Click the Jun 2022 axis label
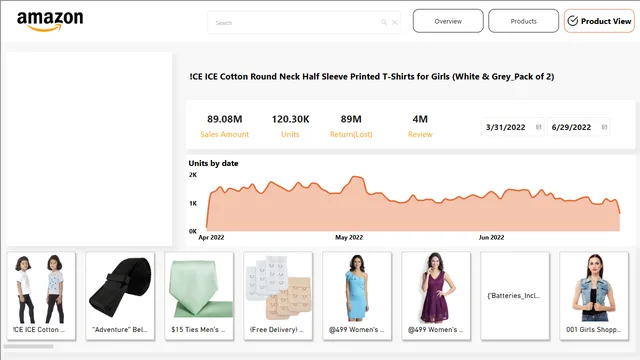Viewport: 640px width, 360px height. pyautogui.click(x=491, y=237)
